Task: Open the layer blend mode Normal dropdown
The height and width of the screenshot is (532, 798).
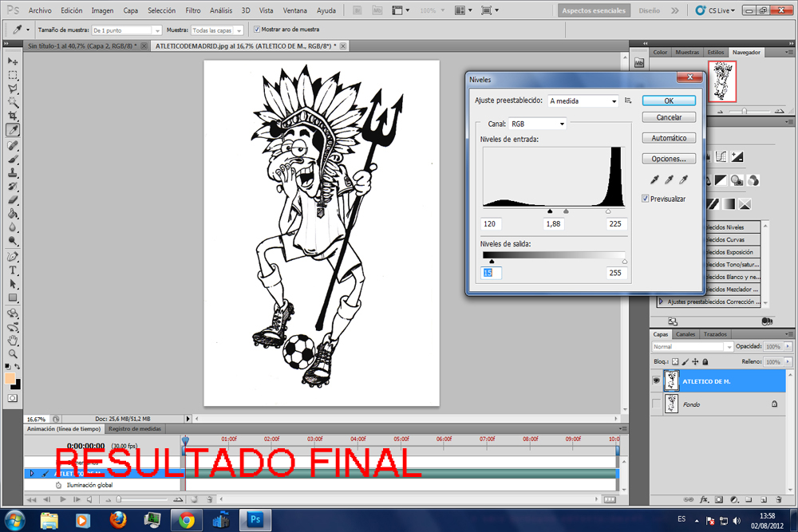Action: [692, 347]
